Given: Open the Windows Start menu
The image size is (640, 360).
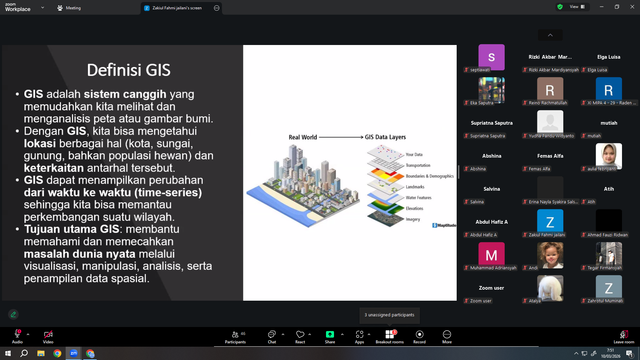Looking at the screenshot, I should point(8,353).
